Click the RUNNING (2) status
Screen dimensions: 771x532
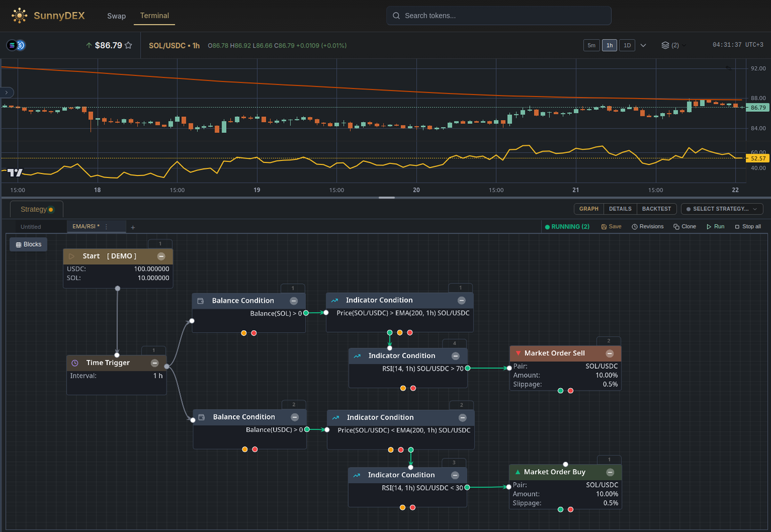tap(567, 227)
